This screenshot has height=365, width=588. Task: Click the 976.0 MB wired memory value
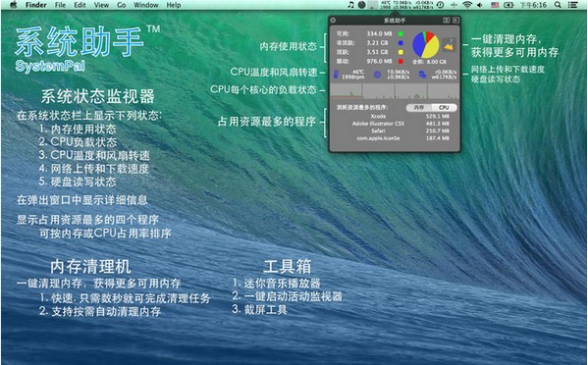click(379, 61)
